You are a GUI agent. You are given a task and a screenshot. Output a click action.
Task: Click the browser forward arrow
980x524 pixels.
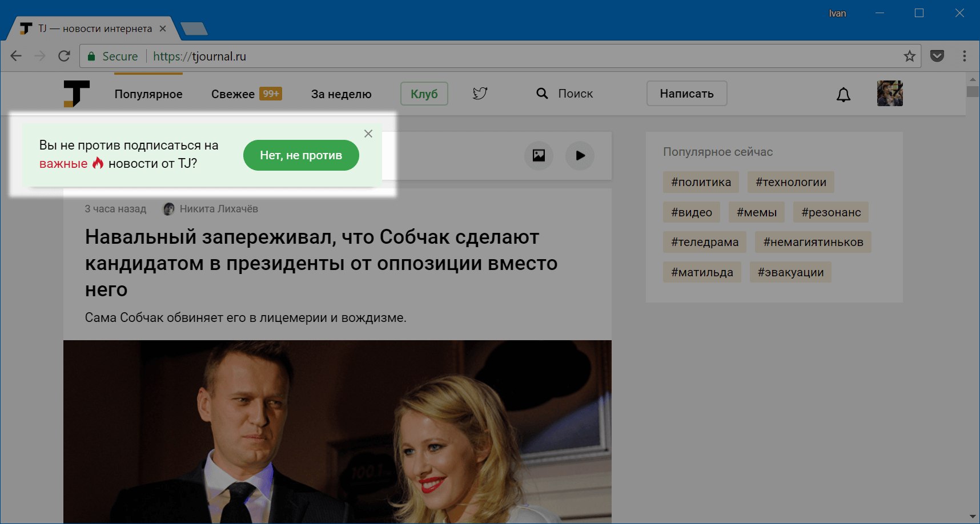click(40, 56)
